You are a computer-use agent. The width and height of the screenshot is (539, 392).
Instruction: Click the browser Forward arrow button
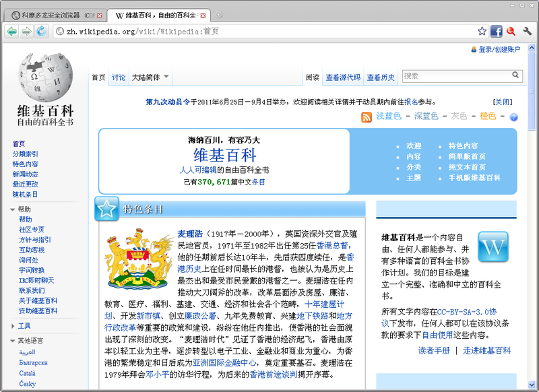[26, 32]
